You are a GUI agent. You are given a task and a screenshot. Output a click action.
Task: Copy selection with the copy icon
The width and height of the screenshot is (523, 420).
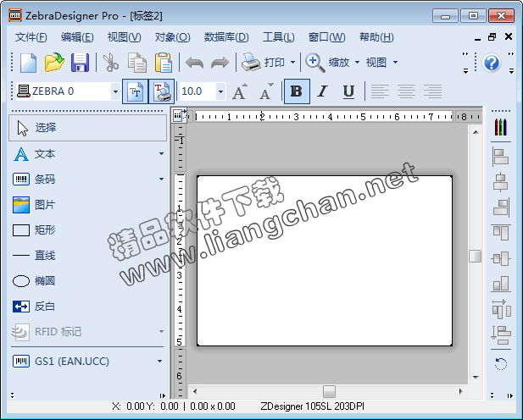coord(137,63)
